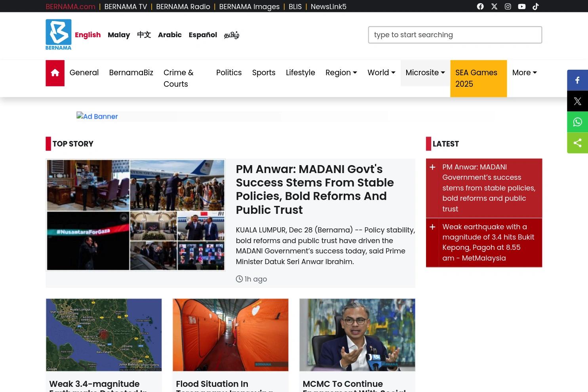Open the Crime & Courts section
Viewport: 588px width, 392px height.
tap(179, 78)
